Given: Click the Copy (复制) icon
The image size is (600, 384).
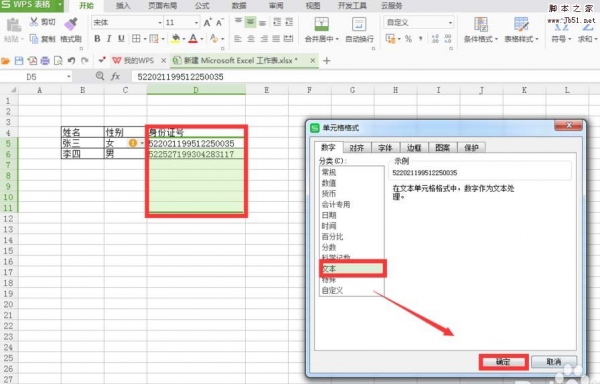Looking at the screenshot, I should point(34,39).
